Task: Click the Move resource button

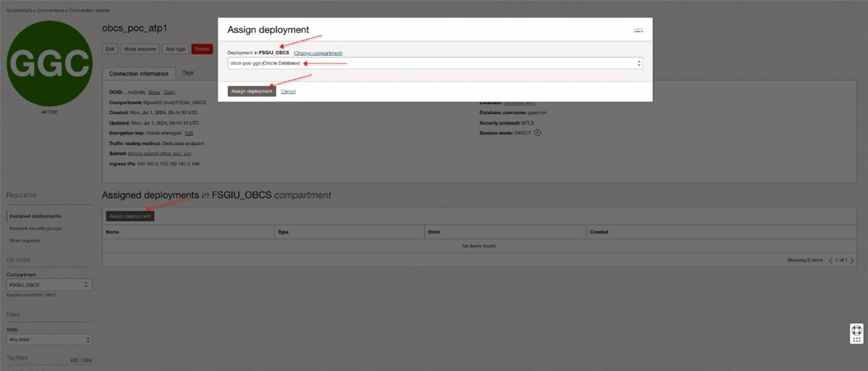Action: click(140, 49)
